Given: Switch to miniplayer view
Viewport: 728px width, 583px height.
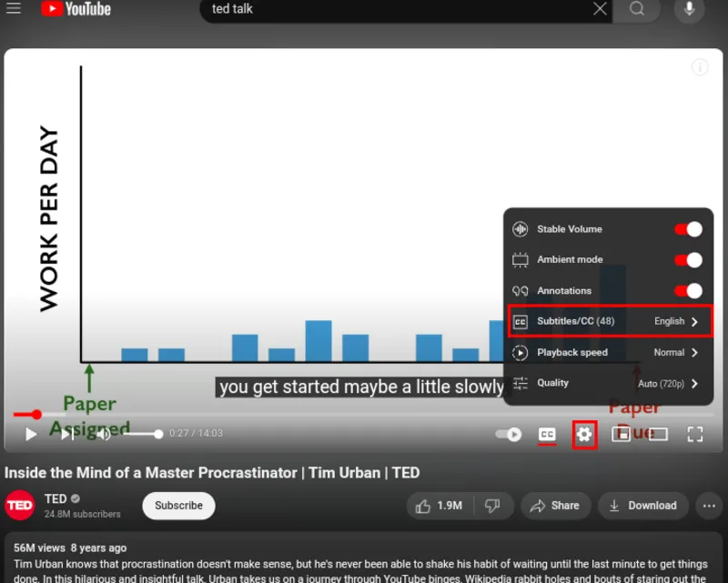Looking at the screenshot, I should tap(621, 435).
